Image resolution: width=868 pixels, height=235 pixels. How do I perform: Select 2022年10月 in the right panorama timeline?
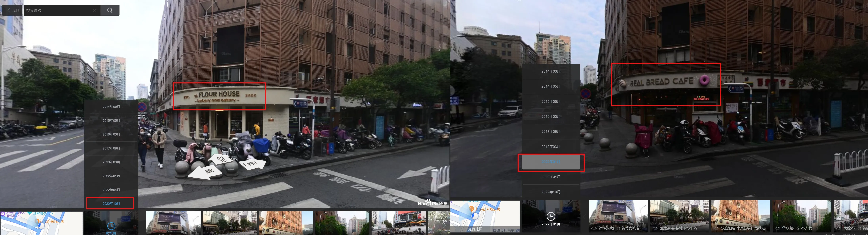(x=551, y=192)
